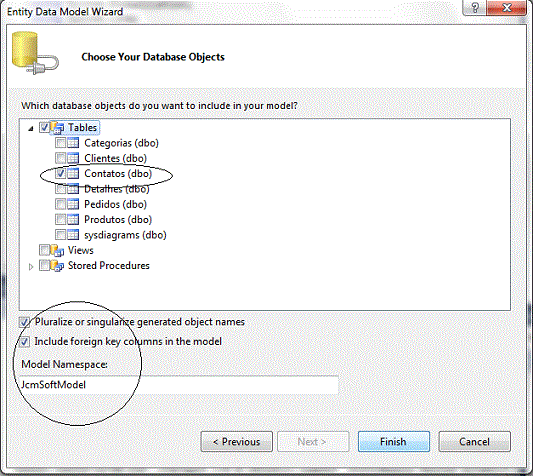The image size is (533, 476).
Task: Click the Stored Procedures folder icon
Action: tap(57, 266)
